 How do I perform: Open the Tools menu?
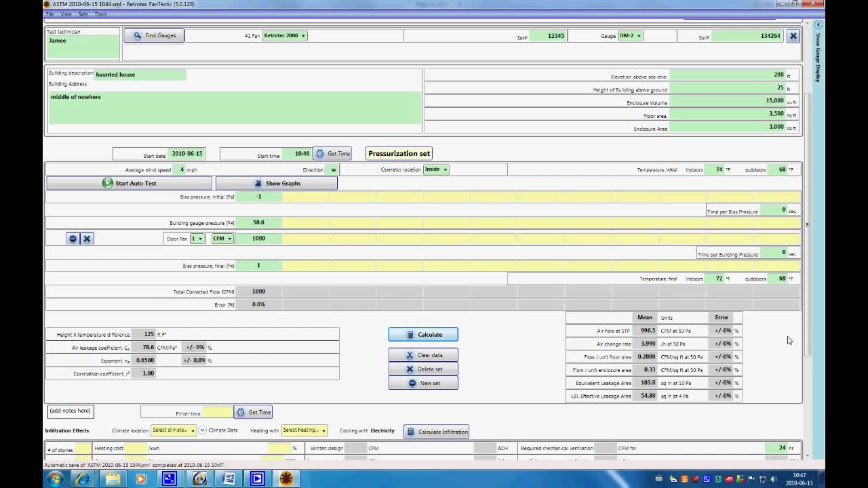tap(100, 14)
